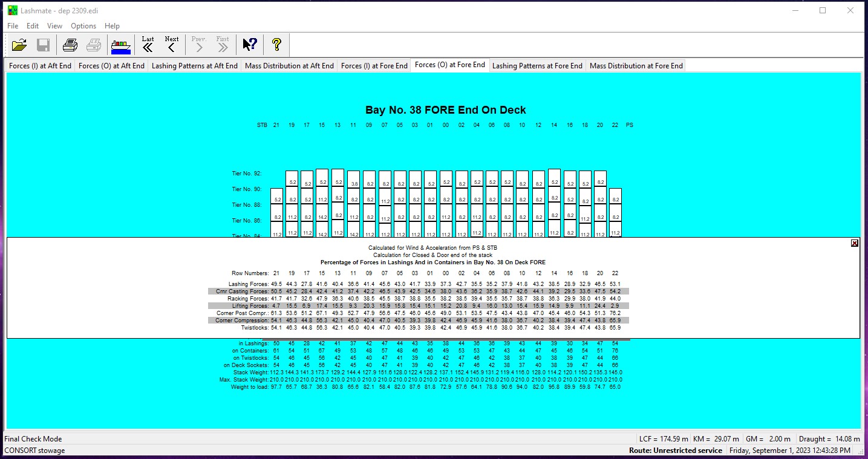This screenshot has height=459, width=868.
Task: Select Mass Distribution at Aft End tab
Action: coord(289,66)
